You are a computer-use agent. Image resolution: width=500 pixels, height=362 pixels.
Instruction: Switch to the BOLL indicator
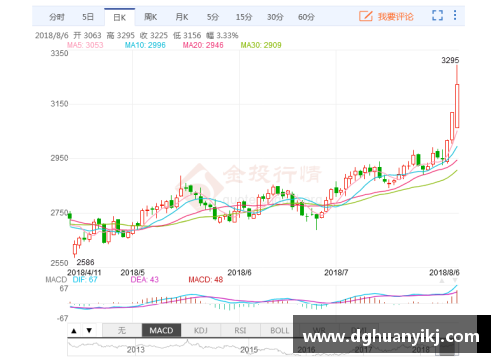(x=279, y=331)
